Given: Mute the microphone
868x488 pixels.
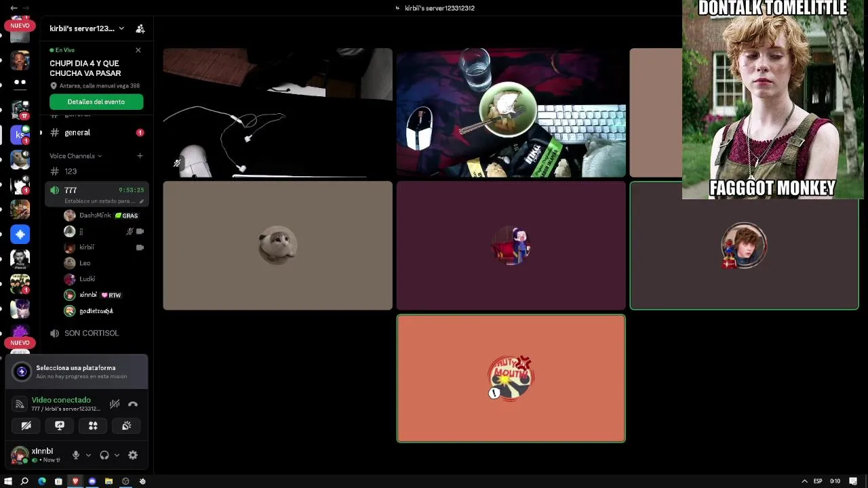Looking at the screenshot, I should click(76, 455).
